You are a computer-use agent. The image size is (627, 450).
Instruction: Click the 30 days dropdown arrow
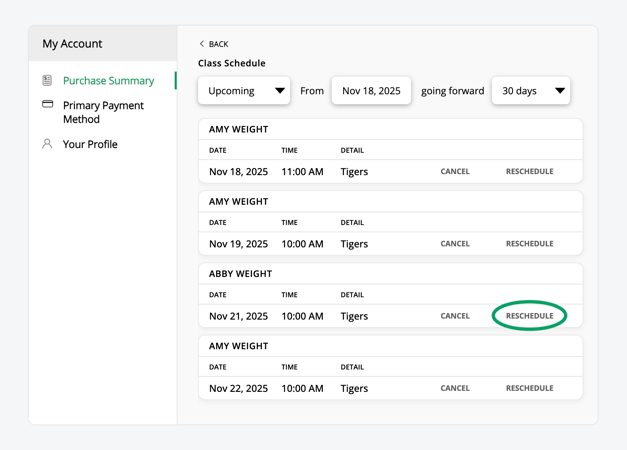pyautogui.click(x=560, y=91)
